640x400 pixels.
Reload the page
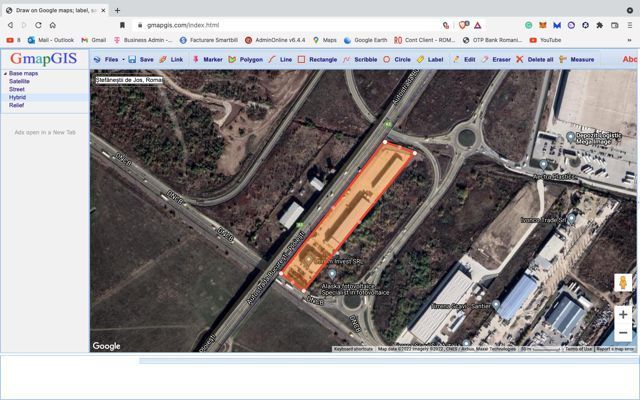[38, 25]
